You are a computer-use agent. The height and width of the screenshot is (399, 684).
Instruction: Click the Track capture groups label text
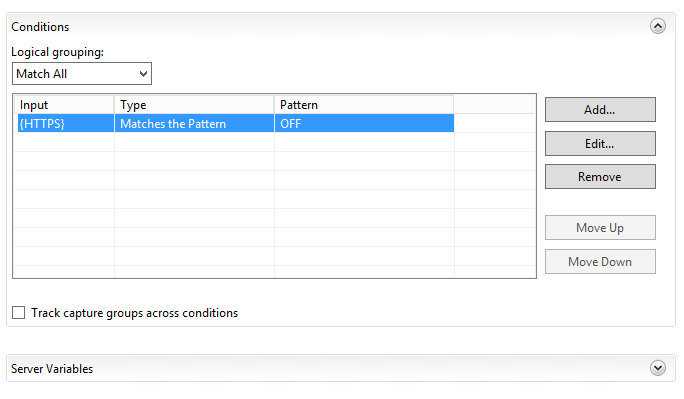pos(134,313)
